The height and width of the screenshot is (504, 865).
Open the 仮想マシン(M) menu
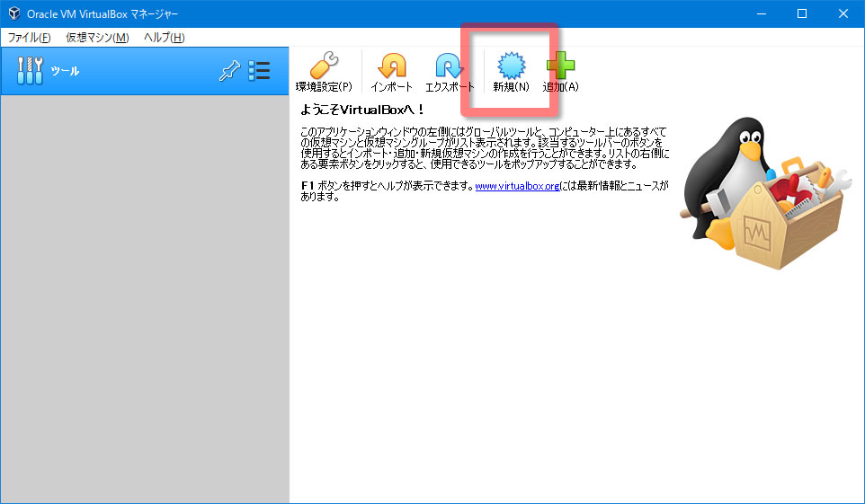pos(97,38)
